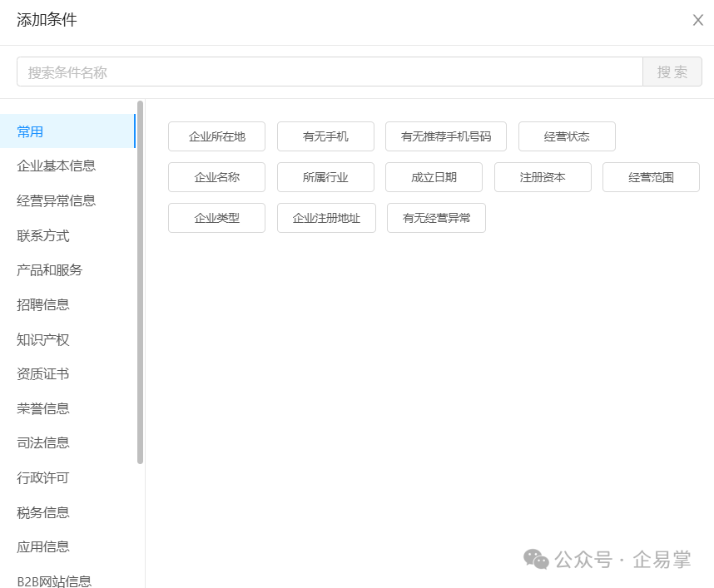Screen dimensions: 714x588
Task: Click the category list scrollbar
Action: tap(140, 282)
